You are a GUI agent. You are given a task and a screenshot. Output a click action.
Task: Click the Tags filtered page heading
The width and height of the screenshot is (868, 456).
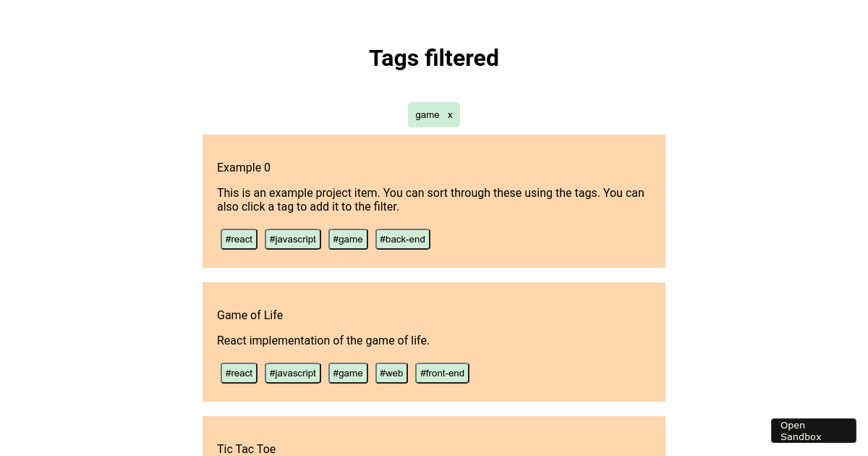[434, 58]
